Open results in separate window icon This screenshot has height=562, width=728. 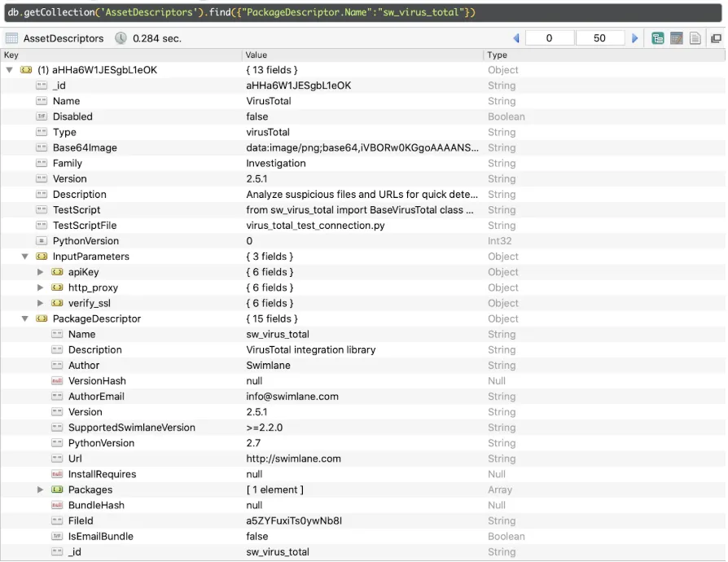click(x=716, y=38)
